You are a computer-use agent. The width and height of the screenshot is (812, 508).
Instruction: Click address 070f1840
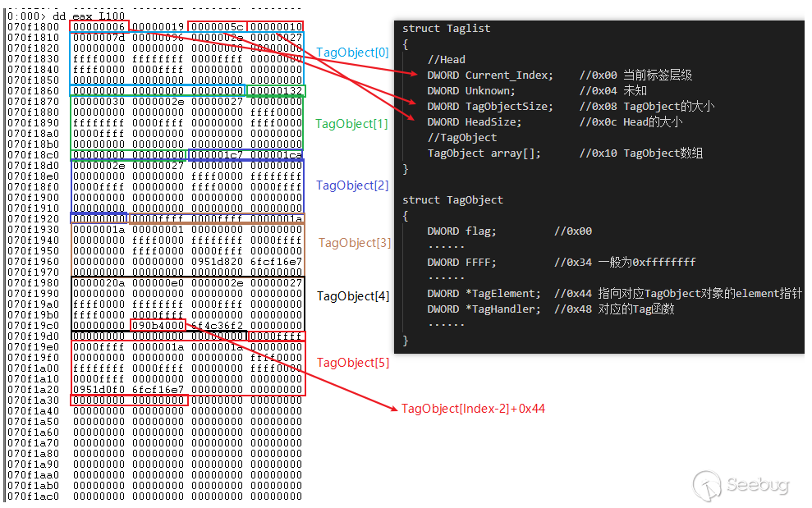click(33, 70)
